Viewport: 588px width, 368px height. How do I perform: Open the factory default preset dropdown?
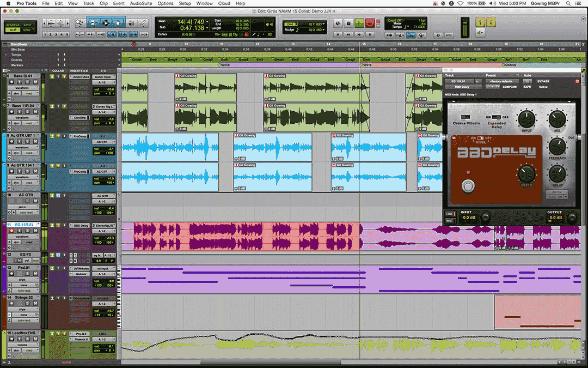pos(501,81)
